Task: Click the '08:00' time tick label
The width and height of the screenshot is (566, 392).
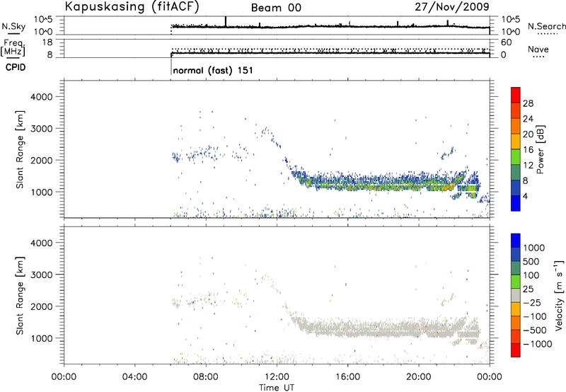Action: (206, 377)
